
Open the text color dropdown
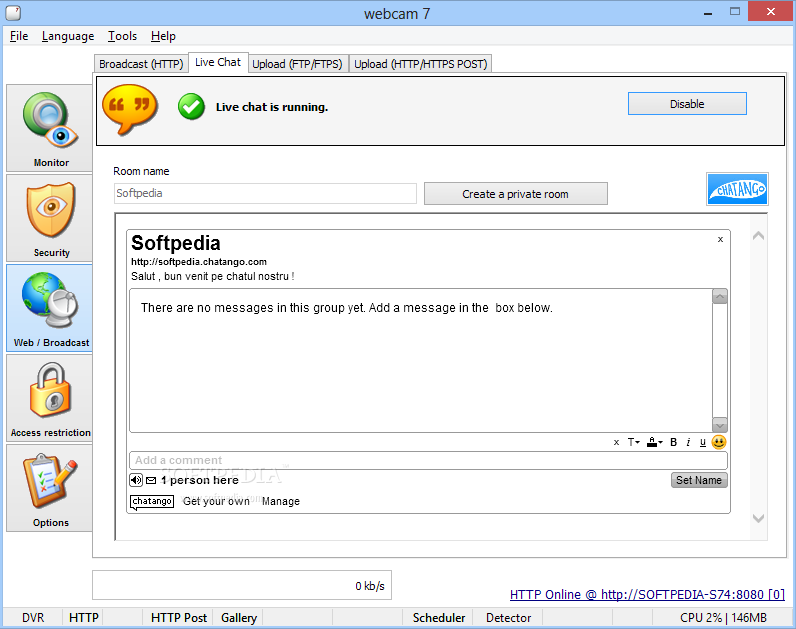pos(654,442)
